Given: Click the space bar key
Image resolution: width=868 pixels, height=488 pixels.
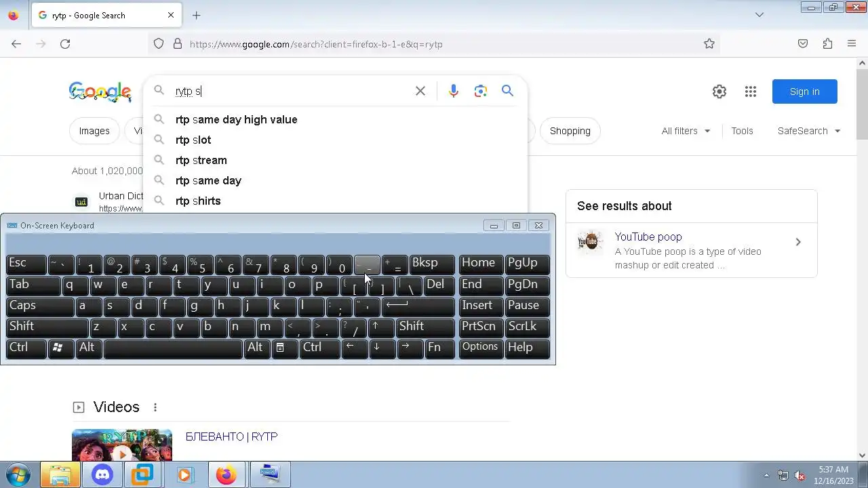Looking at the screenshot, I should tap(173, 348).
